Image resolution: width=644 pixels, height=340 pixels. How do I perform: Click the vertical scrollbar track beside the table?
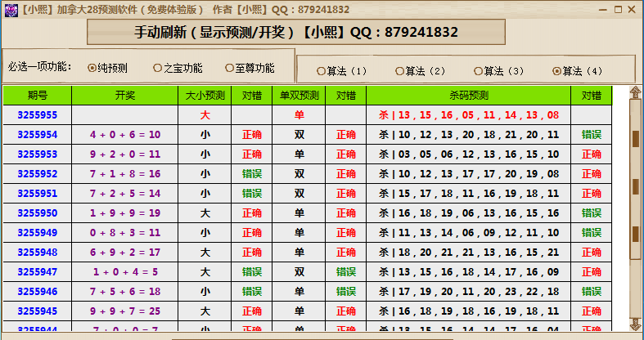tap(634, 245)
